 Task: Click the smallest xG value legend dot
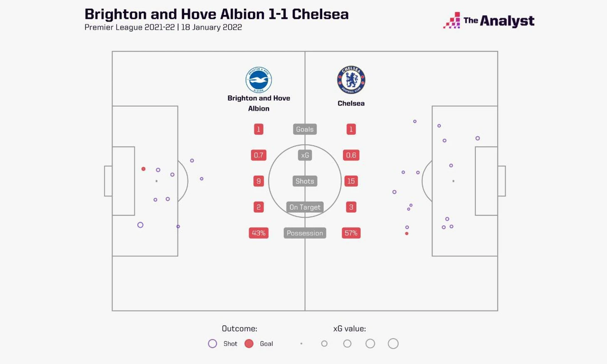301,344
